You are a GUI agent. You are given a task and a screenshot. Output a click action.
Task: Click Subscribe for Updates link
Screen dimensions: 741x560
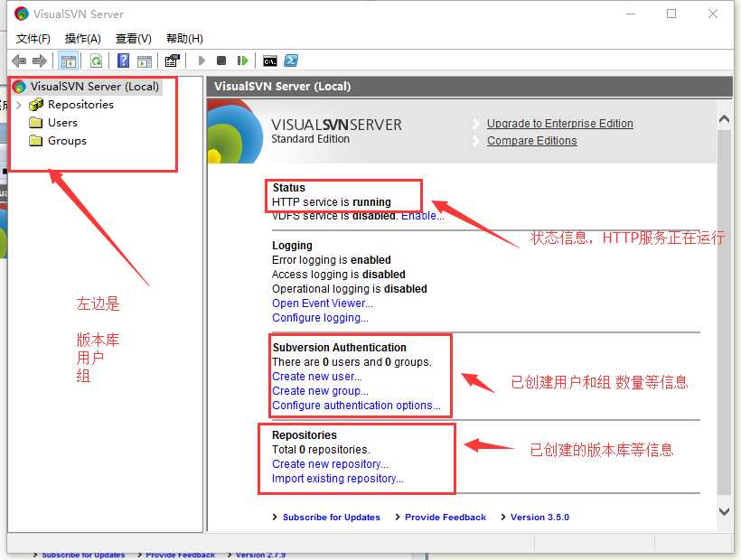coord(332,518)
